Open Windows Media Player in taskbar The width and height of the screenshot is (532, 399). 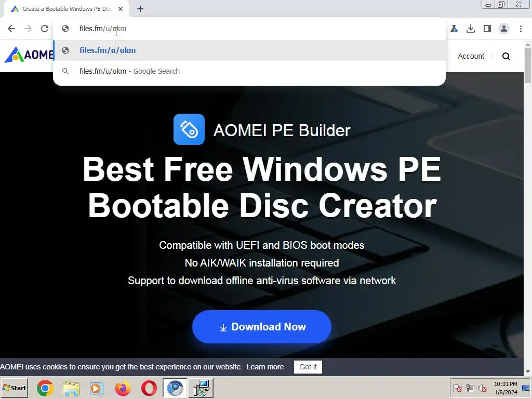click(x=97, y=388)
